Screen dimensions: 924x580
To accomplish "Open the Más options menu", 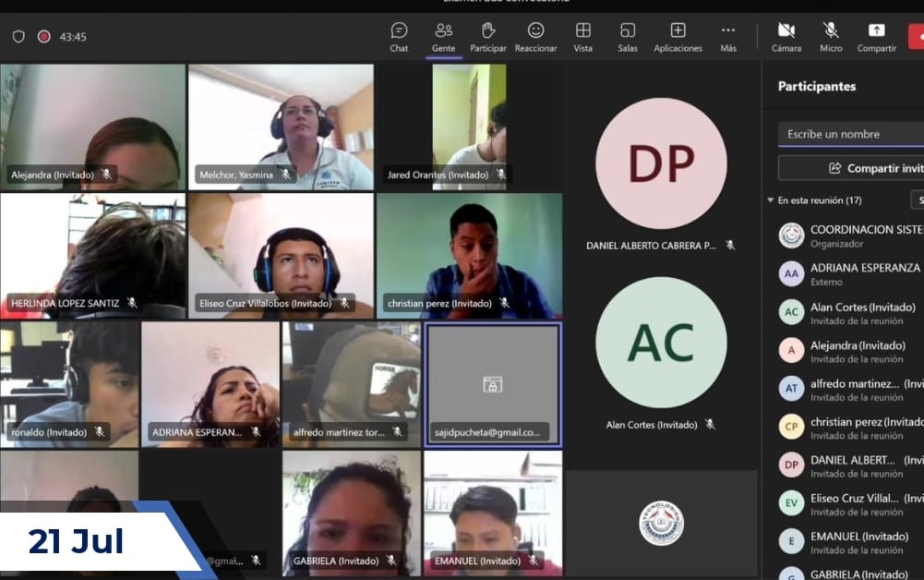I will [728, 37].
